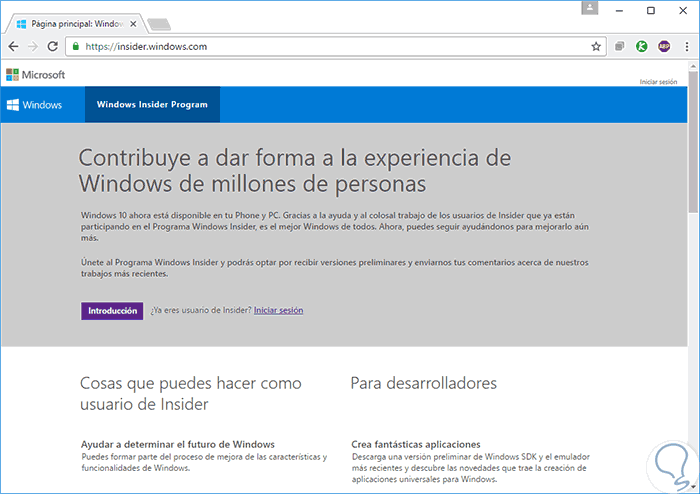Click the scrollbar down arrow

[x=693, y=486]
